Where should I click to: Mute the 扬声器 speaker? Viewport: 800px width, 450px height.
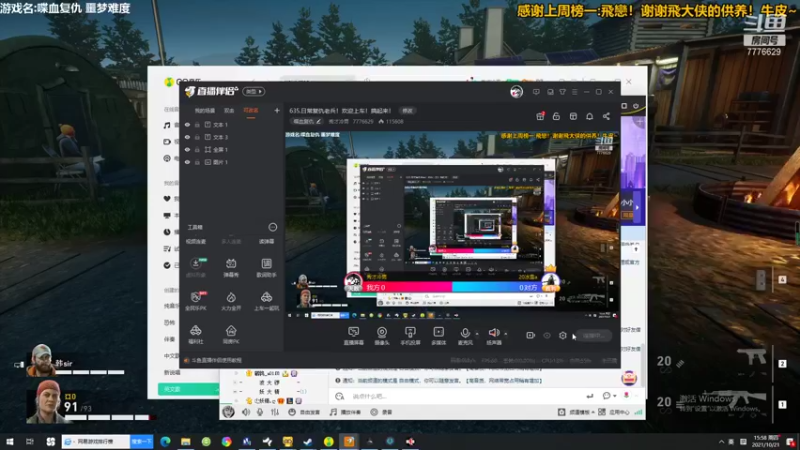[x=494, y=336]
